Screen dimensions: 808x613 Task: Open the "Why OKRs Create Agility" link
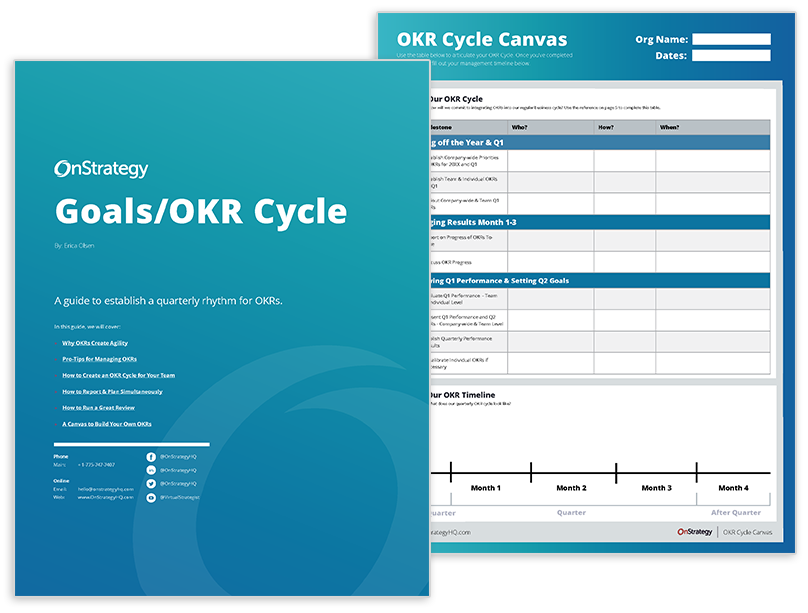[x=95, y=343]
